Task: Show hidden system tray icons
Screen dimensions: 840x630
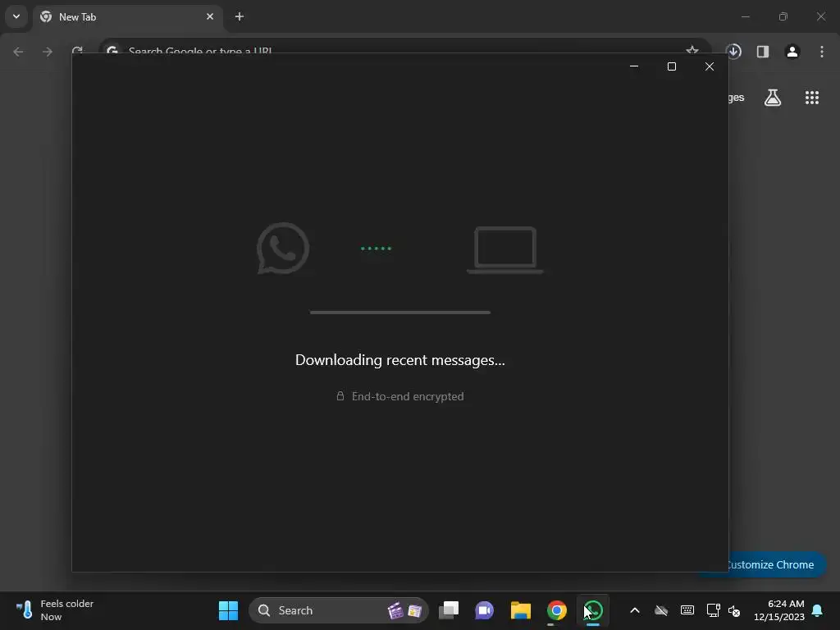Action: tap(635, 610)
